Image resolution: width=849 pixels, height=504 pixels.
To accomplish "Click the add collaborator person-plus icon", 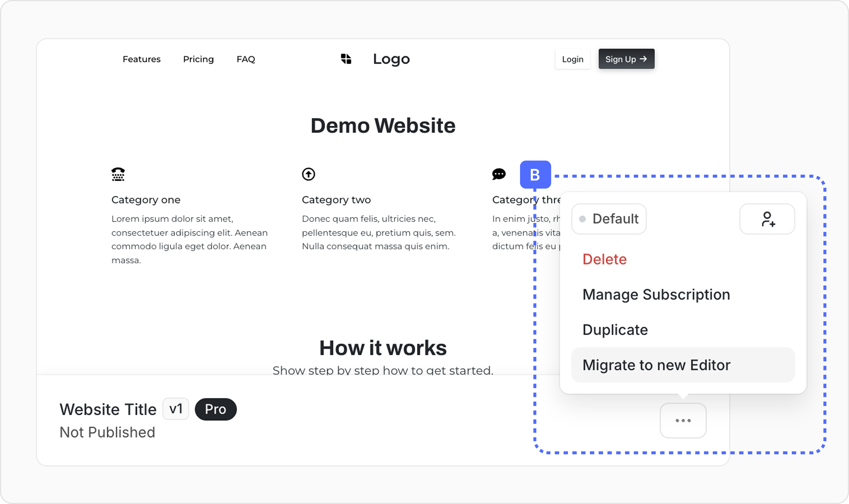I will point(767,219).
